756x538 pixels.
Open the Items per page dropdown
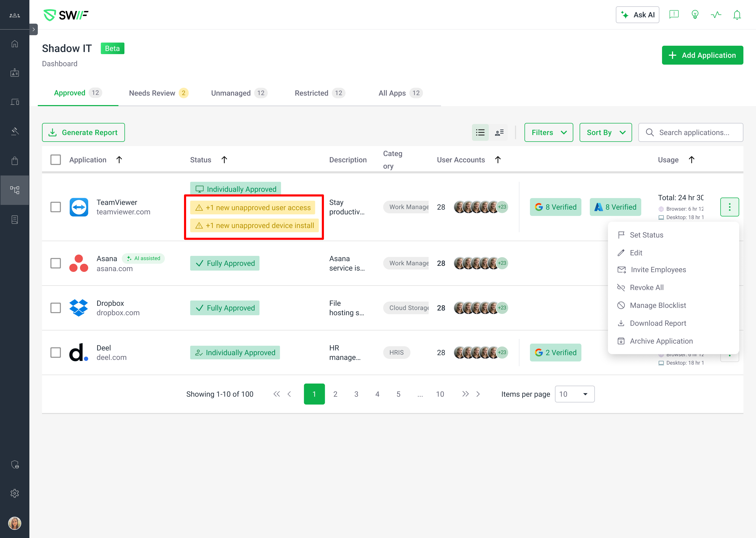pos(574,394)
